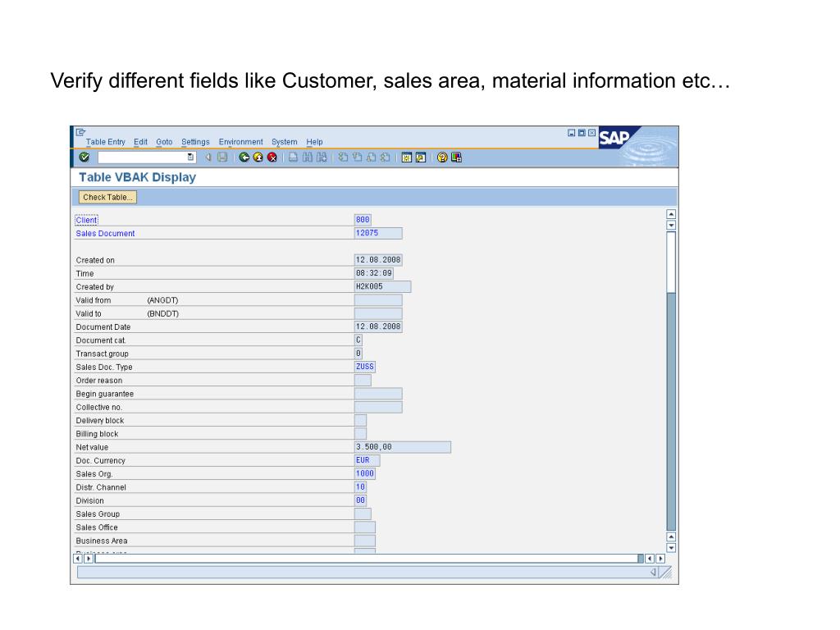Click the empty Delivery block field
840x630 pixels.
361,421
